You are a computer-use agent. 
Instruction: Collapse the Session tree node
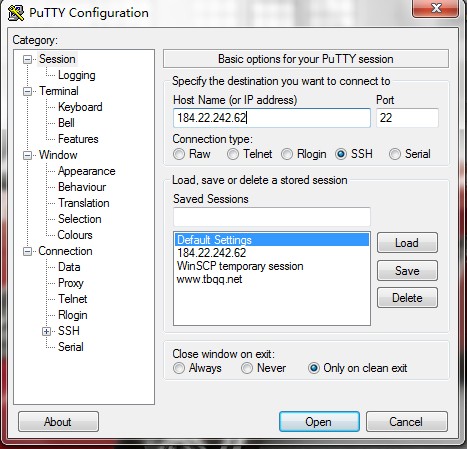coord(27,60)
